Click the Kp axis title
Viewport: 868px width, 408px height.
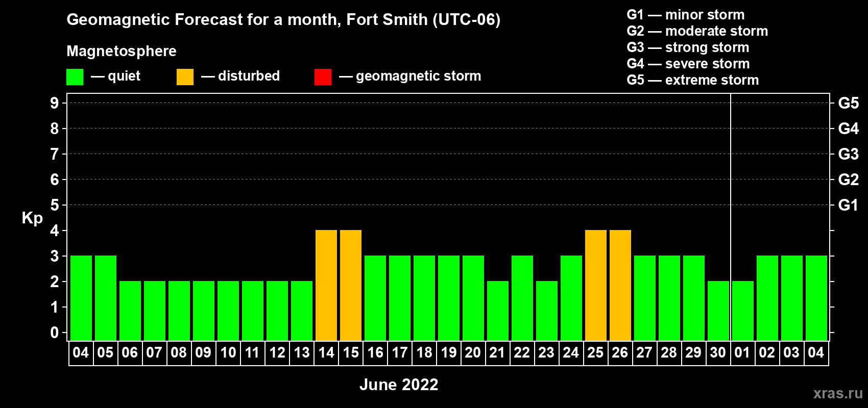coord(32,218)
